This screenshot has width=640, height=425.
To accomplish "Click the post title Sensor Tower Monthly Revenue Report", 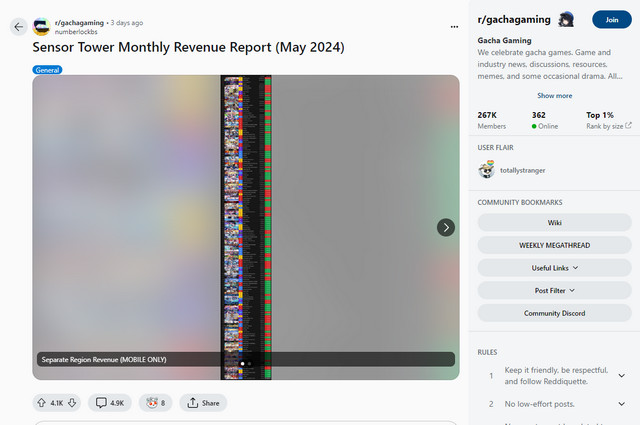I will pyautogui.click(x=189, y=47).
